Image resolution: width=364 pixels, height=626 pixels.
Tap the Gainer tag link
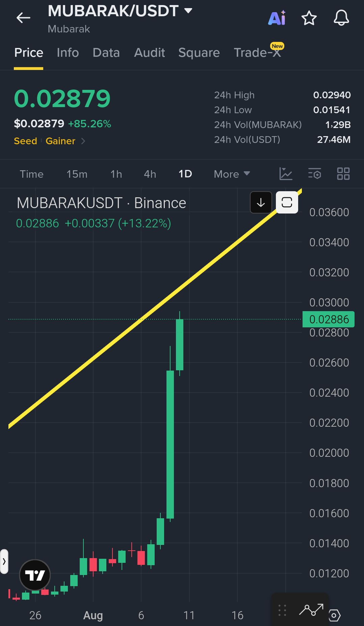coord(60,141)
